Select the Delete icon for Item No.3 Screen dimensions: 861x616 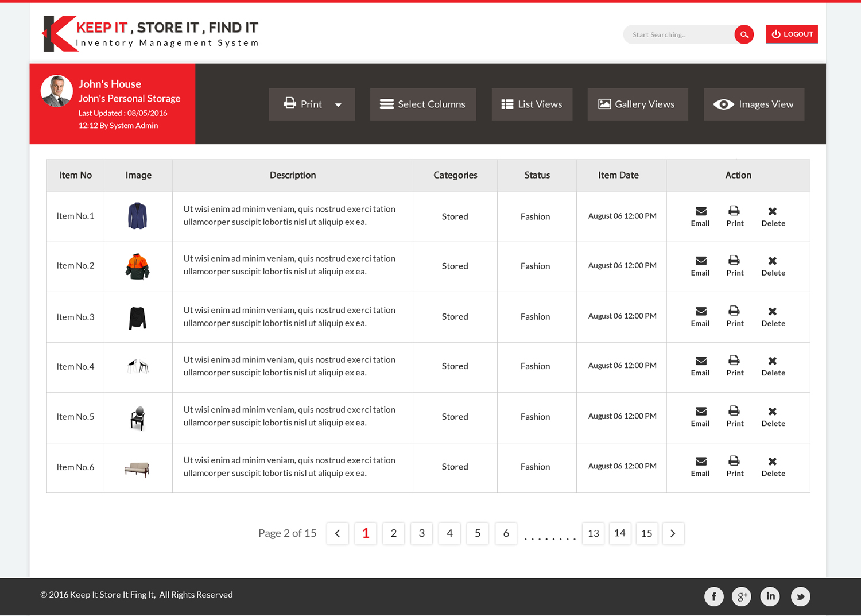[773, 311]
